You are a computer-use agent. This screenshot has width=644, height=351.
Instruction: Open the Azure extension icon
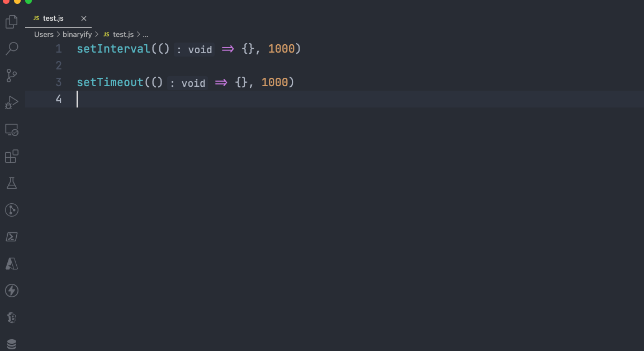click(11, 264)
